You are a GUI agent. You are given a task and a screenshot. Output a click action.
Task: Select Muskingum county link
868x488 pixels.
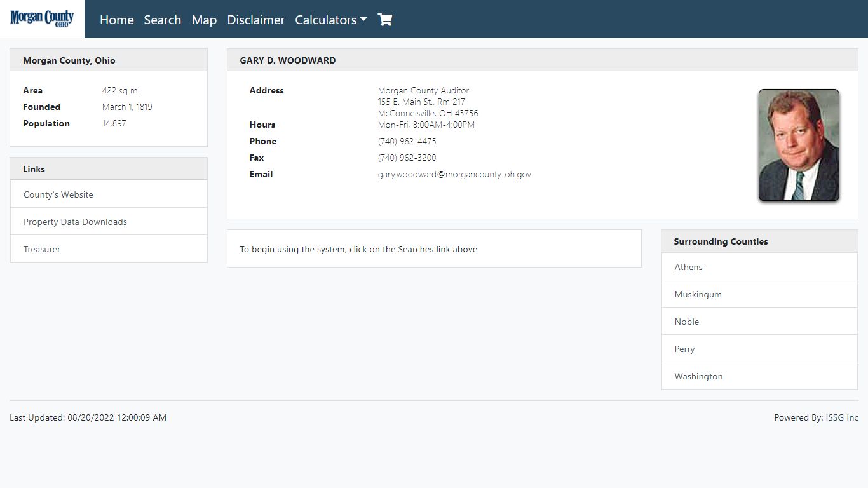(x=759, y=294)
